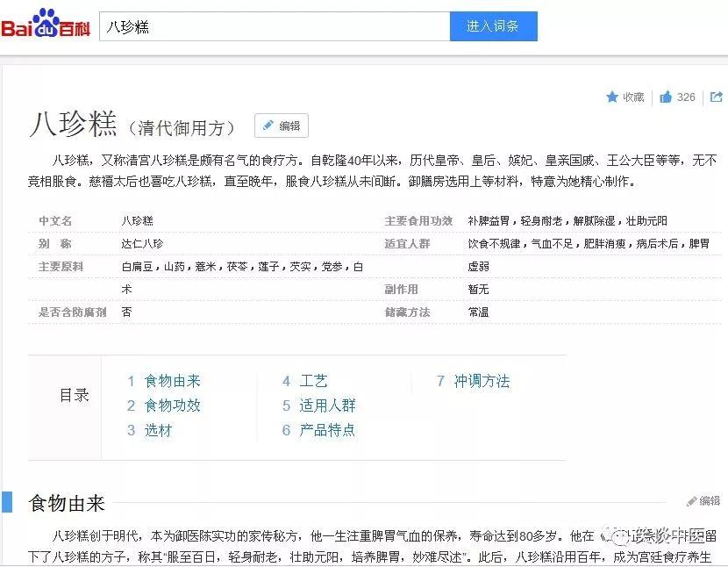Image resolution: width=728 pixels, height=567 pixels.
Task: Click the 目录 table of contents header
Action: click(75, 395)
